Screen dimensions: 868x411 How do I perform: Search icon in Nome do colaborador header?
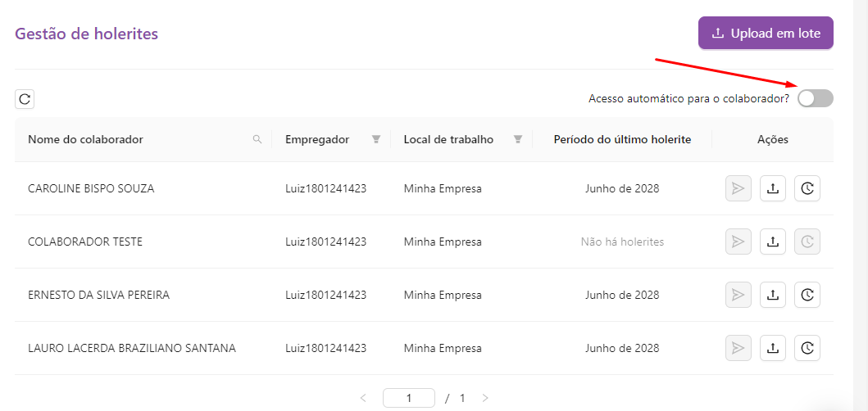pos(257,139)
